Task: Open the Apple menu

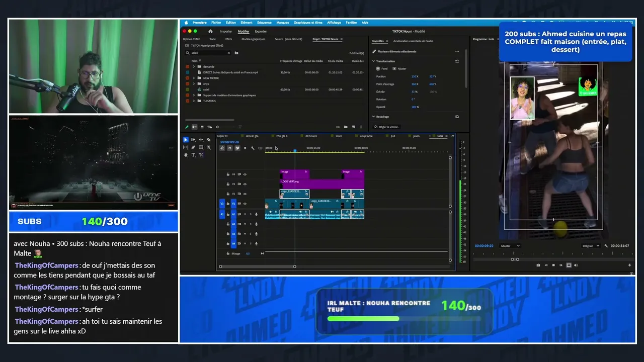Action: coord(186,23)
